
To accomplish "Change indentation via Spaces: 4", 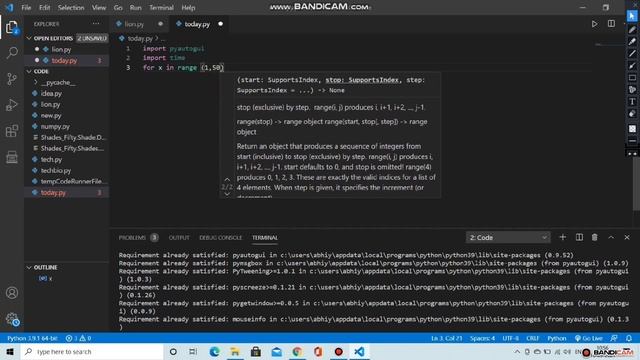I will [482, 338].
